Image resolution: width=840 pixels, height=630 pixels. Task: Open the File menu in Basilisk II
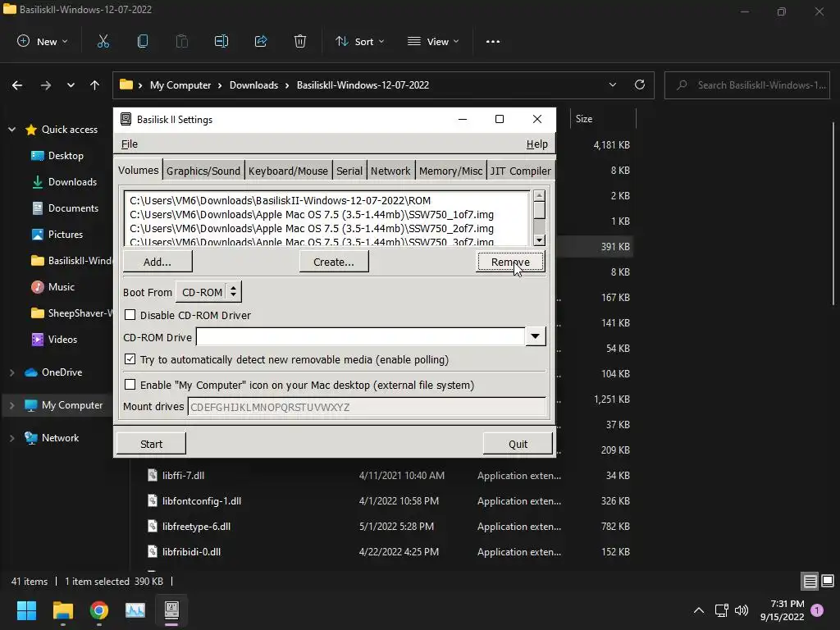[130, 144]
